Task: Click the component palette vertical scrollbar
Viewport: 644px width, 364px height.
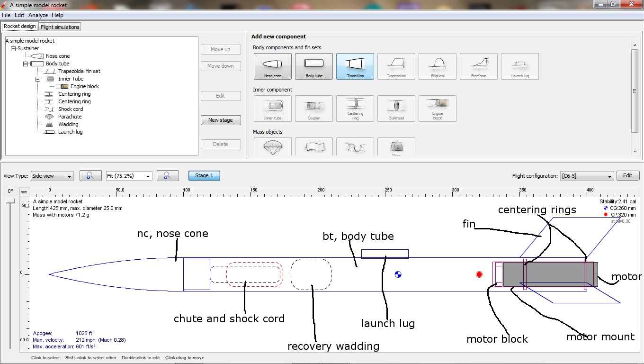Action: pos(635,91)
